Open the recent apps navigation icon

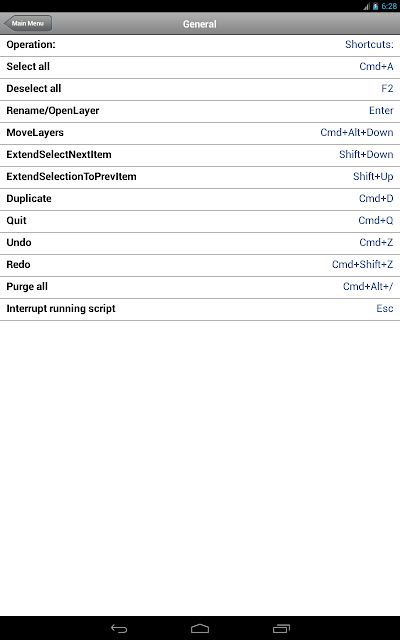click(281, 629)
